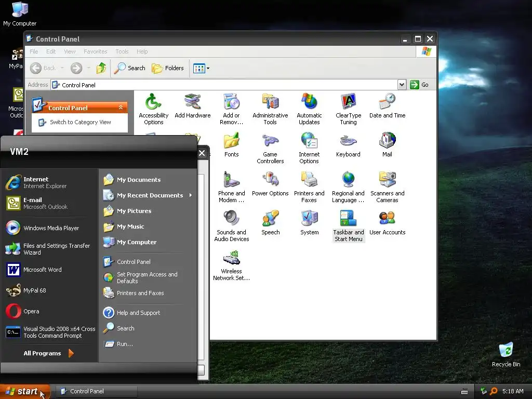This screenshot has width=532, height=399.
Task: Open the Fonts folder icon
Action: pyautogui.click(x=231, y=145)
